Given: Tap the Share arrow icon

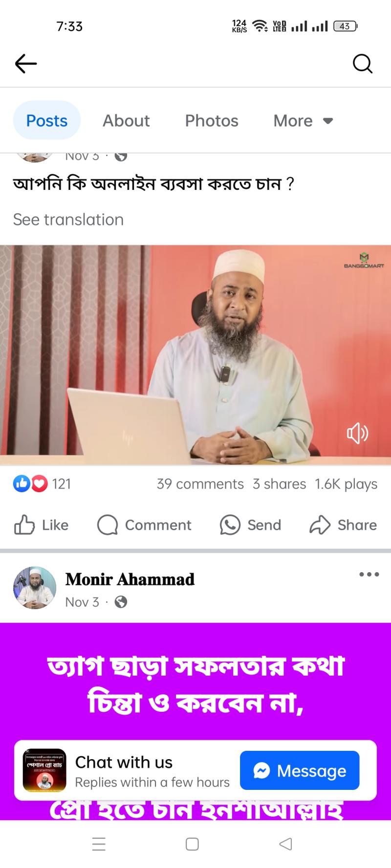Looking at the screenshot, I should (x=320, y=525).
